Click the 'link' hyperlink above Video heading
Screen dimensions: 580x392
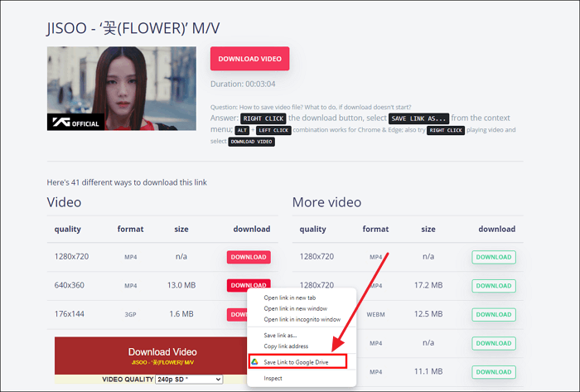point(201,181)
